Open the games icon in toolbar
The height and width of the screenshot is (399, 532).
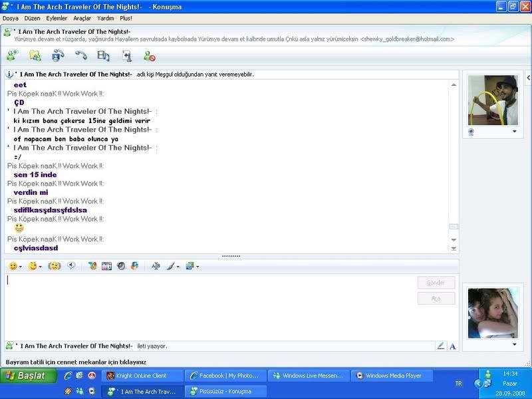coord(126,56)
